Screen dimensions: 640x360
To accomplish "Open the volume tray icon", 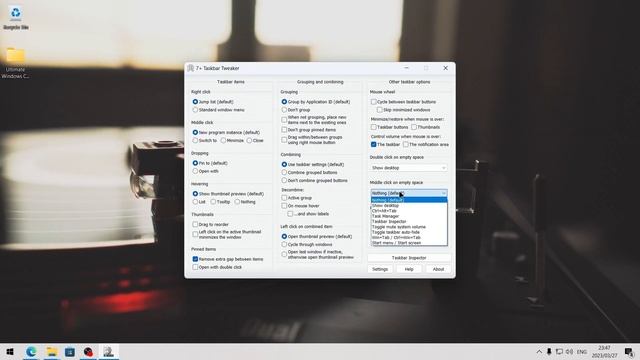I will click(x=569, y=351).
